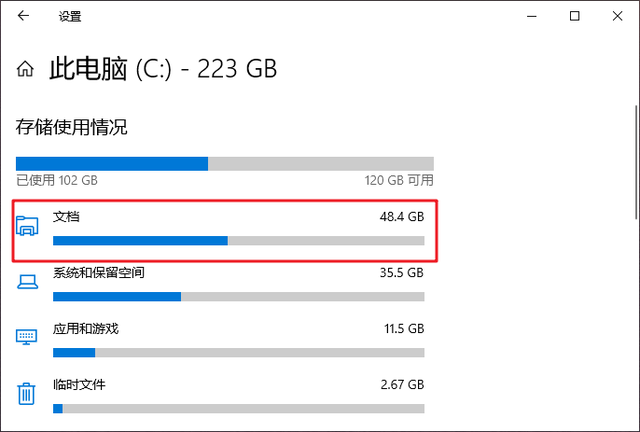The width and height of the screenshot is (640, 432).
Task: Click the 文档 usage progress bar
Action: tap(238, 240)
